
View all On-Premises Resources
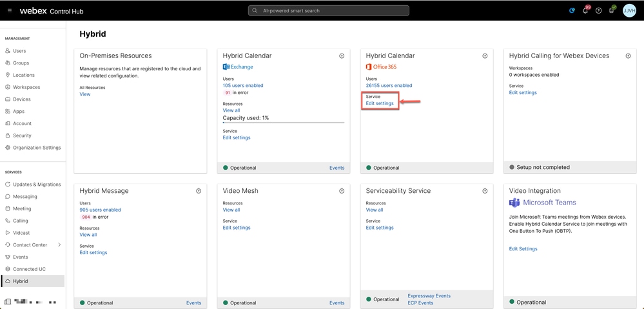[x=85, y=94]
